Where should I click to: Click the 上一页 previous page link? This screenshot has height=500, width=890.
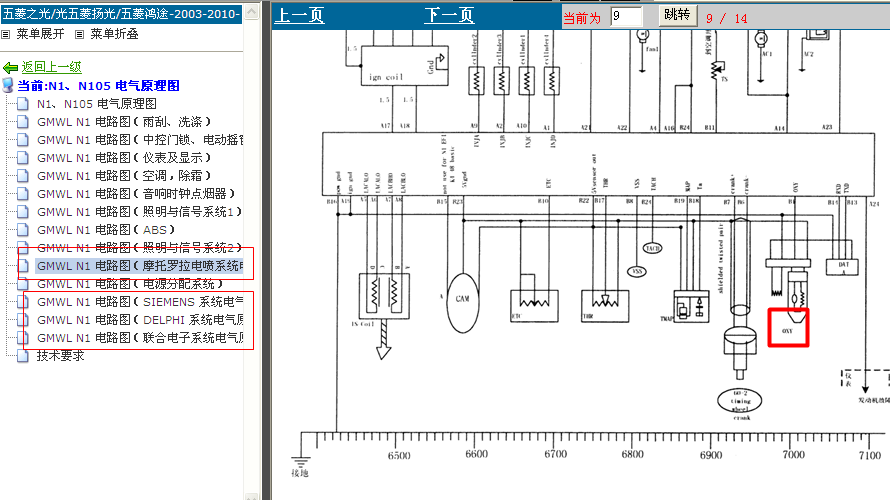[x=299, y=15]
